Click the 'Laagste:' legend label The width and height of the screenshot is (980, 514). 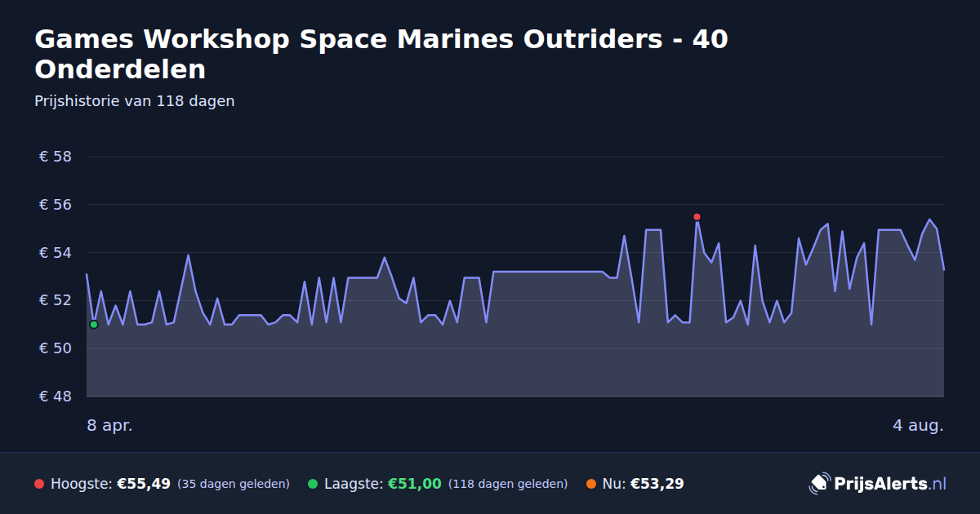pos(354,484)
